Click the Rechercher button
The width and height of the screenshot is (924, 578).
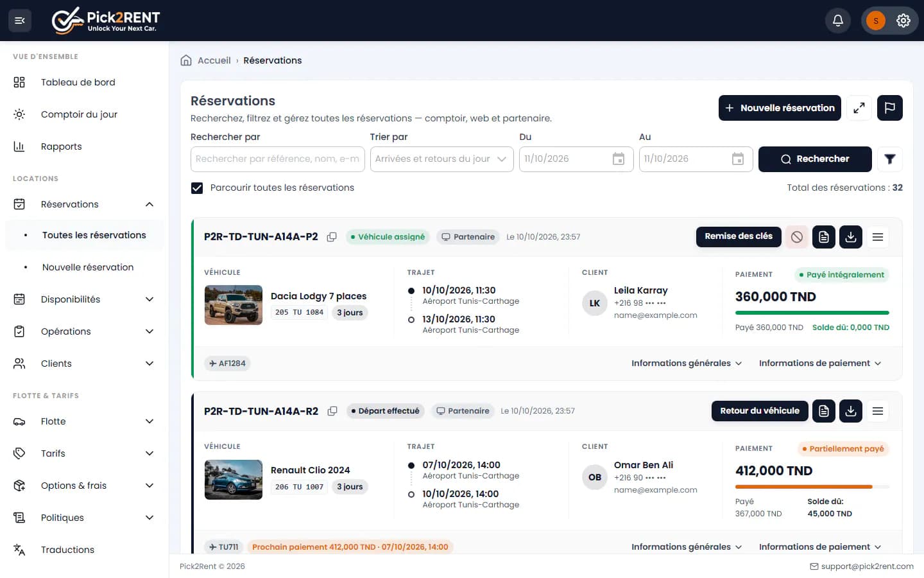tap(815, 159)
